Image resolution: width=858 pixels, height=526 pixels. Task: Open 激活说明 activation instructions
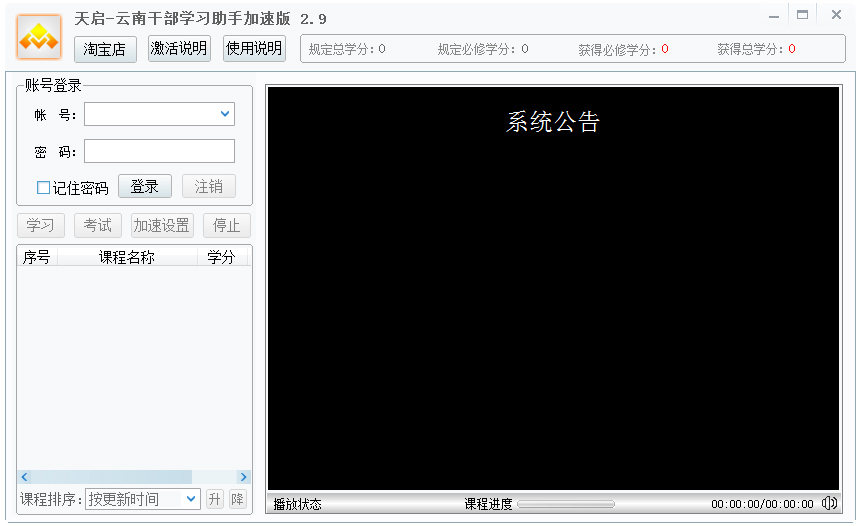pos(179,49)
